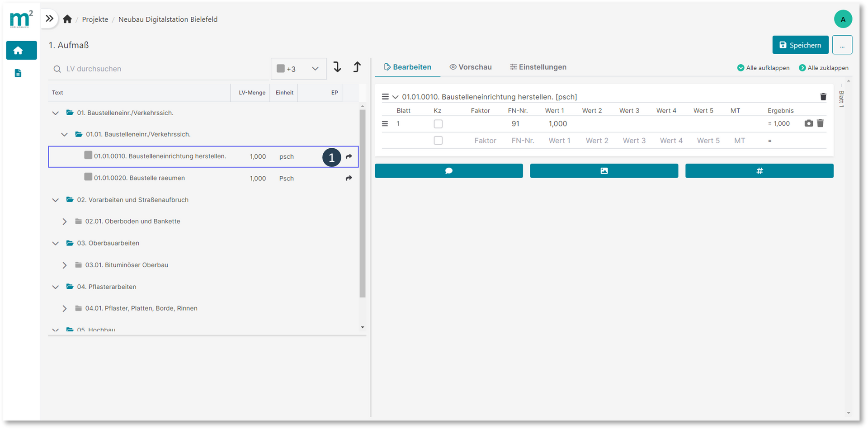
Task: Toggle the Kz checkbox in measurement row 1
Action: point(438,124)
